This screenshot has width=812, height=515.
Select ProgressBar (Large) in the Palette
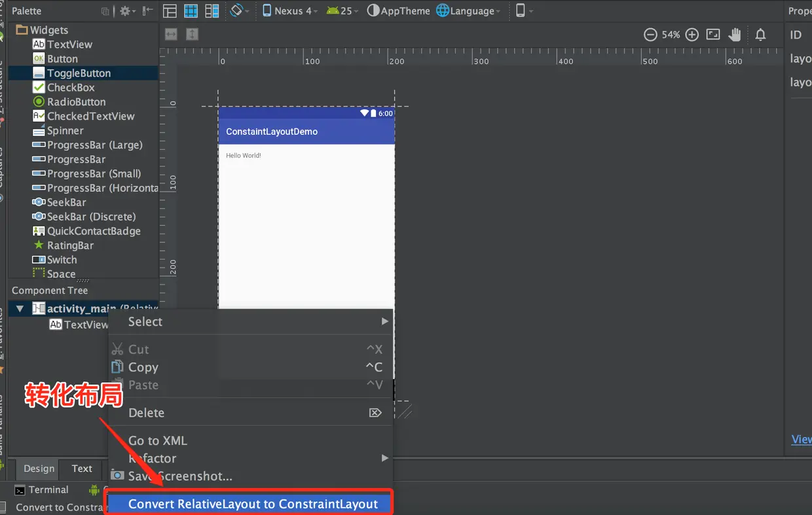(x=87, y=145)
